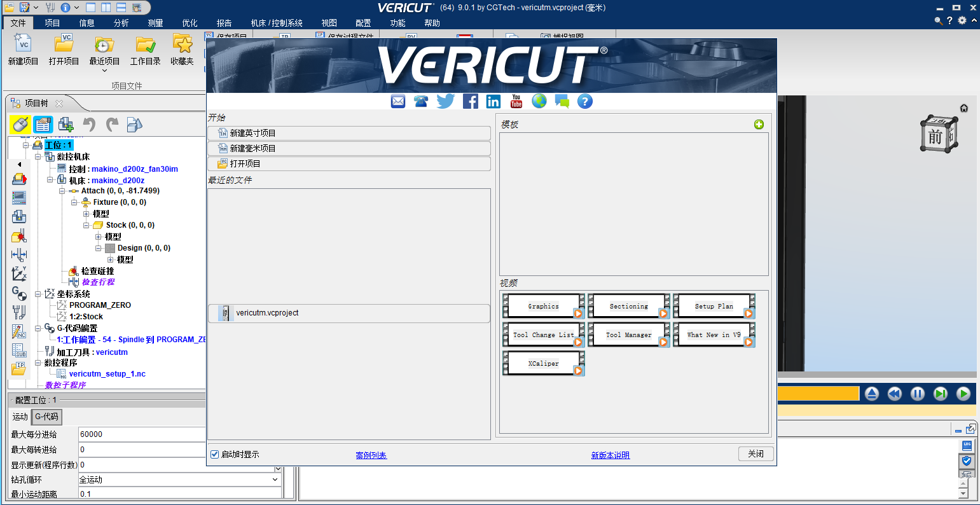The width and height of the screenshot is (980, 505).
Task: Collapse the Attach (0, 0, -81.7499) node
Action: click(62, 191)
